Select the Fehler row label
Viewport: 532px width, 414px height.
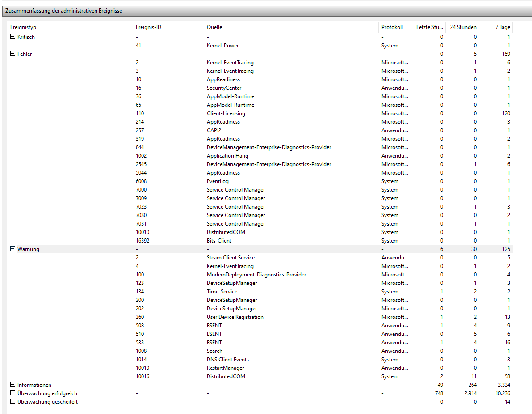[25, 54]
